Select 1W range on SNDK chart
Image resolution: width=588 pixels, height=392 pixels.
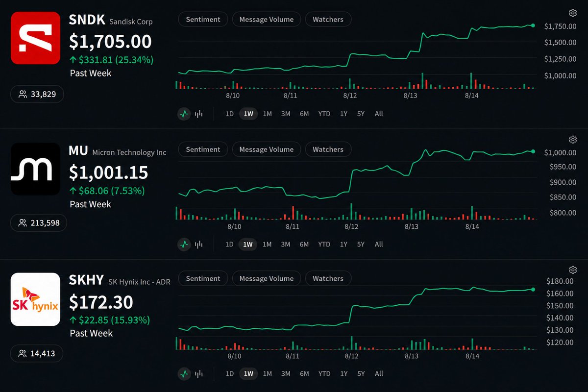[x=248, y=114]
